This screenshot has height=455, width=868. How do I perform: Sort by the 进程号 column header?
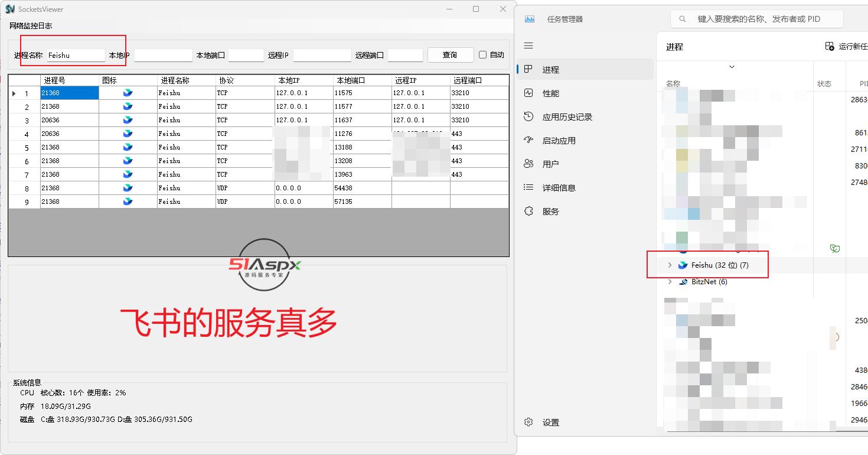(x=69, y=80)
